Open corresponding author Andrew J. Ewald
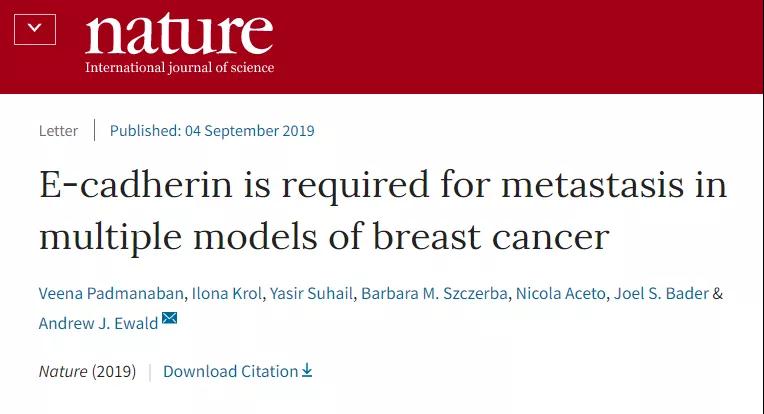Image resolution: width=764 pixels, height=414 pixels. click(97, 322)
